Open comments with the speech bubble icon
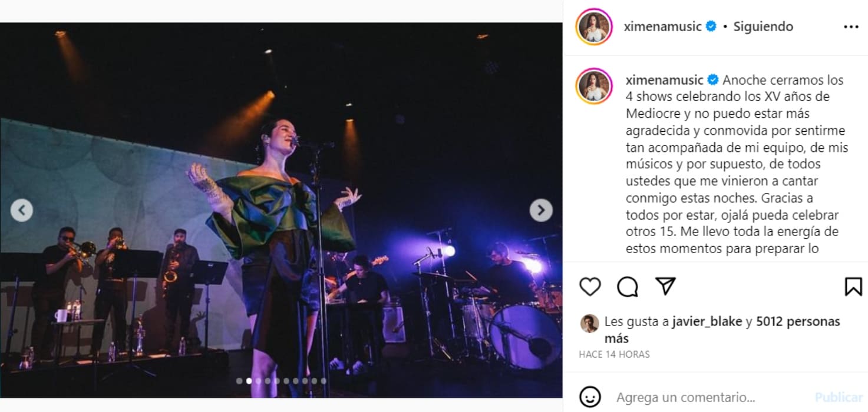The image size is (868, 412). click(628, 287)
